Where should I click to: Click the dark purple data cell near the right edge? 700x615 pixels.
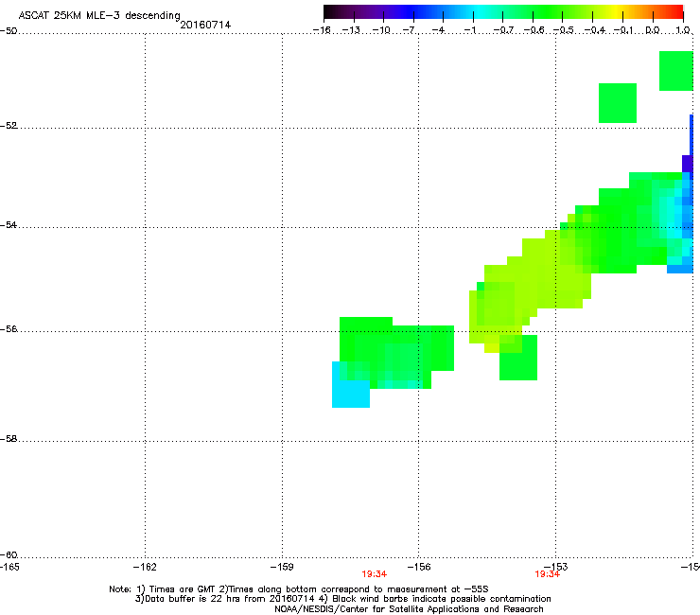(x=687, y=164)
